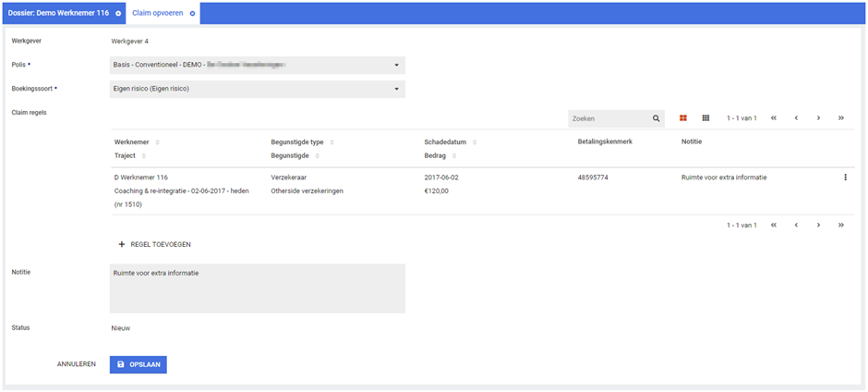Click REGEL TOEVOEGEN to add a row
The height and width of the screenshot is (392, 868).
pos(154,244)
